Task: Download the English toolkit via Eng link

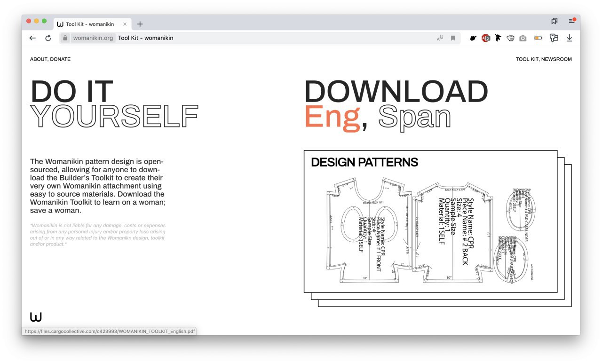Action: [332, 117]
